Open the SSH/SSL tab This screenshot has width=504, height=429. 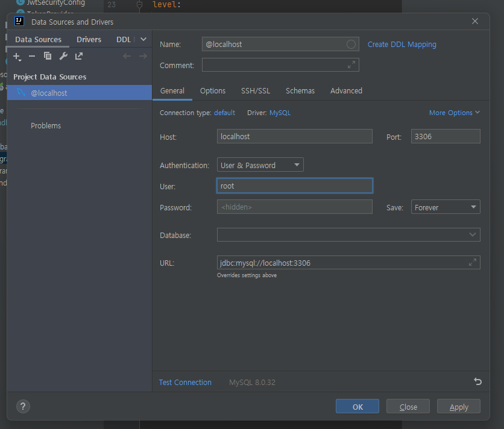coord(256,90)
